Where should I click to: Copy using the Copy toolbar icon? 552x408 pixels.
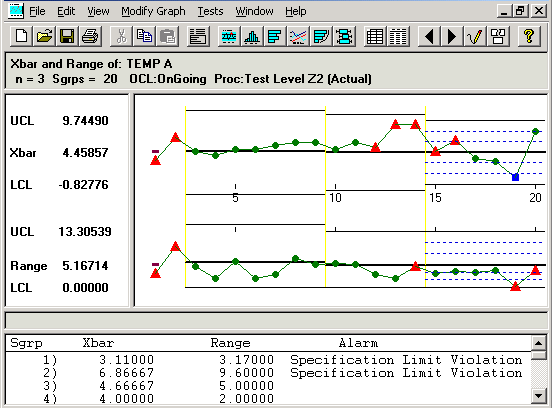point(144,36)
